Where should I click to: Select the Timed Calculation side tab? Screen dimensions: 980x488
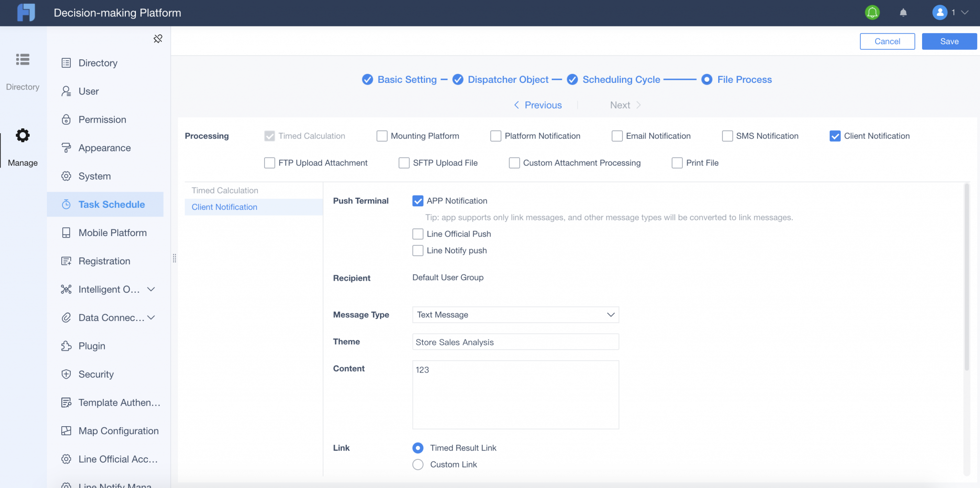click(225, 191)
